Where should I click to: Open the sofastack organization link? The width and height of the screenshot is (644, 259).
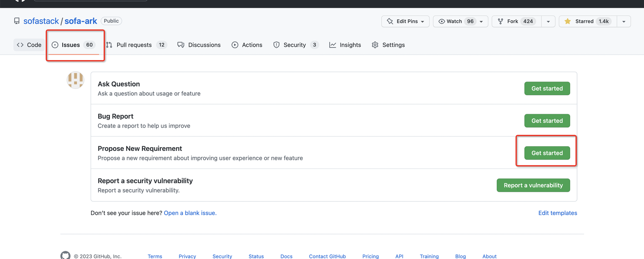click(x=41, y=21)
